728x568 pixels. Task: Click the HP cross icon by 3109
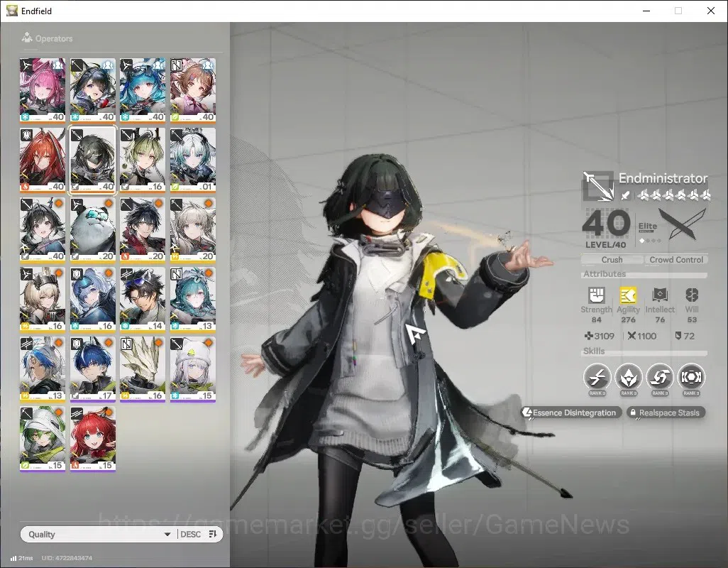click(589, 336)
